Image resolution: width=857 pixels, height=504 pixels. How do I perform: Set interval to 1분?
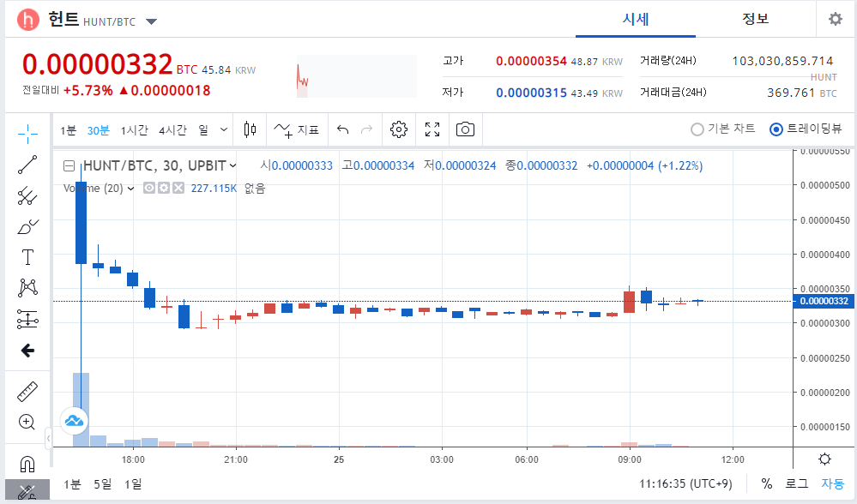point(69,130)
